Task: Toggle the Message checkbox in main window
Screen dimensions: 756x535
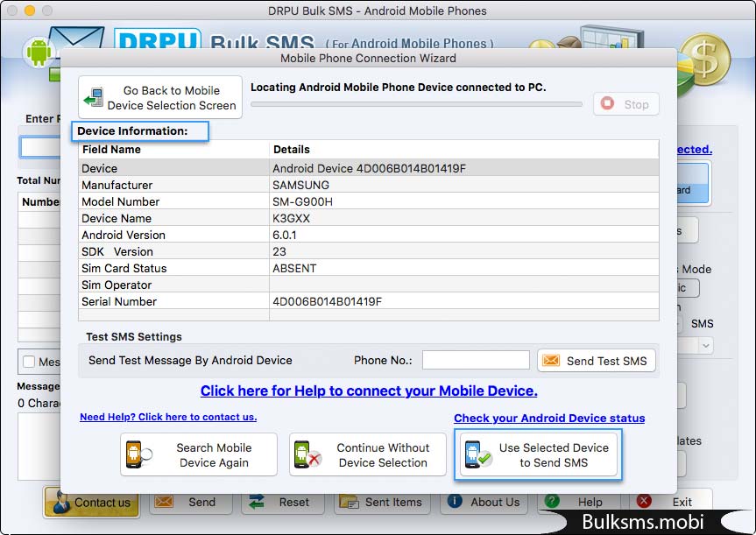Action: click(29, 362)
